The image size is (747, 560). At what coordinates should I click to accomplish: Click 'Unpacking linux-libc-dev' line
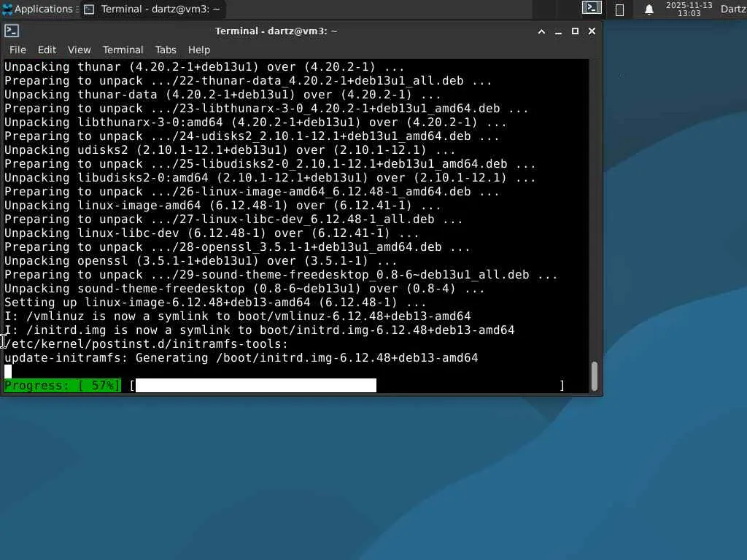point(212,233)
